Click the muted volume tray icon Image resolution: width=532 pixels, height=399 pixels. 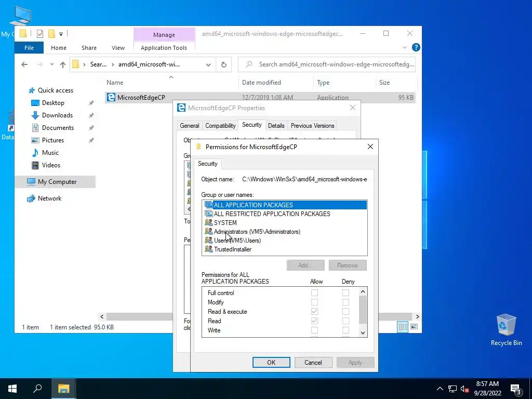(x=464, y=389)
